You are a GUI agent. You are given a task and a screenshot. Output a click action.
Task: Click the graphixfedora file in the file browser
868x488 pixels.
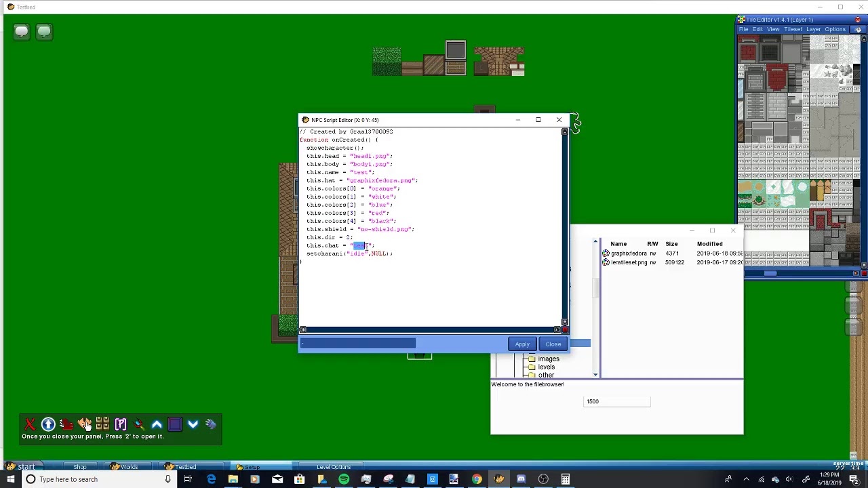click(629, 253)
